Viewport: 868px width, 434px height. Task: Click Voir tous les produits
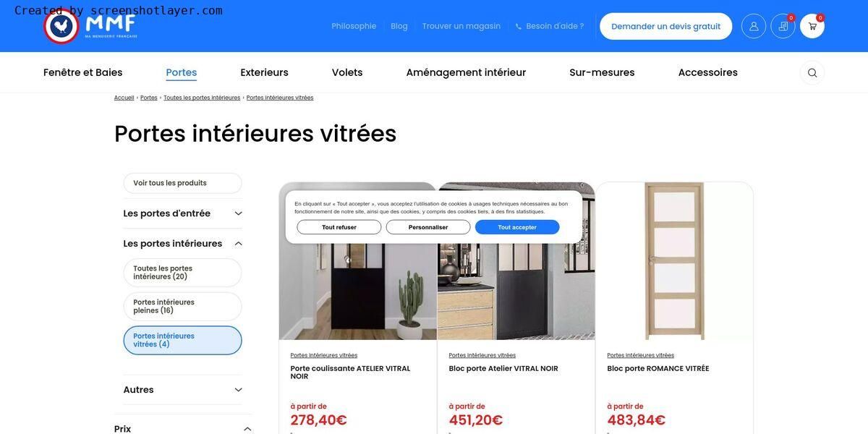click(x=182, y=183)
